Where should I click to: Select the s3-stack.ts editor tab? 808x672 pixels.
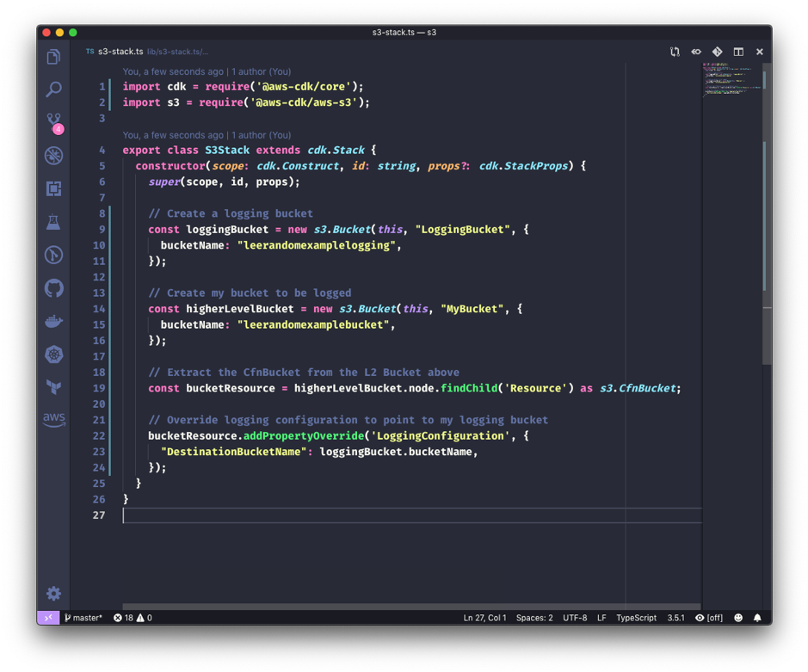point(120,52)
